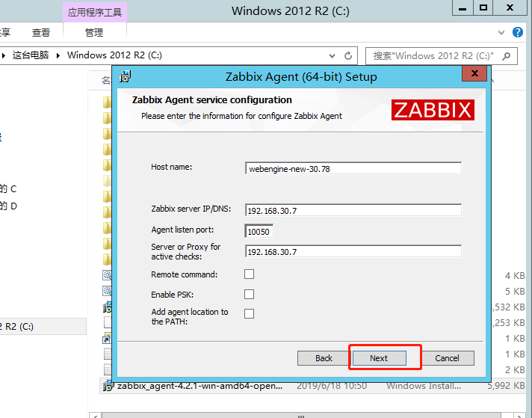This screenshot has height=418, width=532.
Task: Open the 查看 ribbon tab
Action: (41, 33)
